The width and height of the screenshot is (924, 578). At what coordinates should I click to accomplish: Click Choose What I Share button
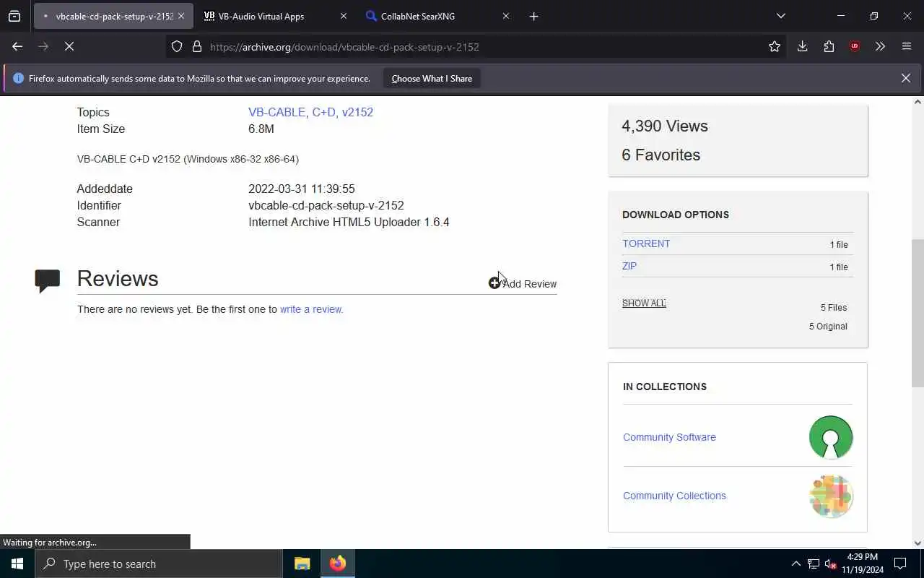(x=432, y=79)
